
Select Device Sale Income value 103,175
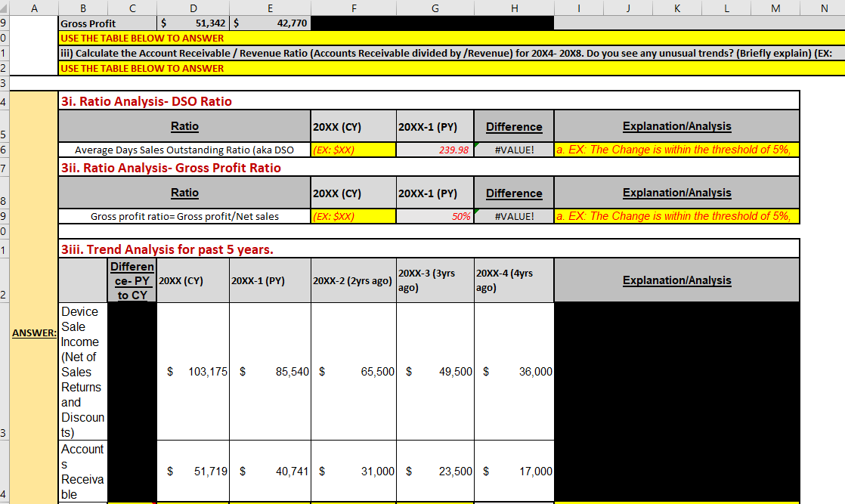click(x=193, y=372)
